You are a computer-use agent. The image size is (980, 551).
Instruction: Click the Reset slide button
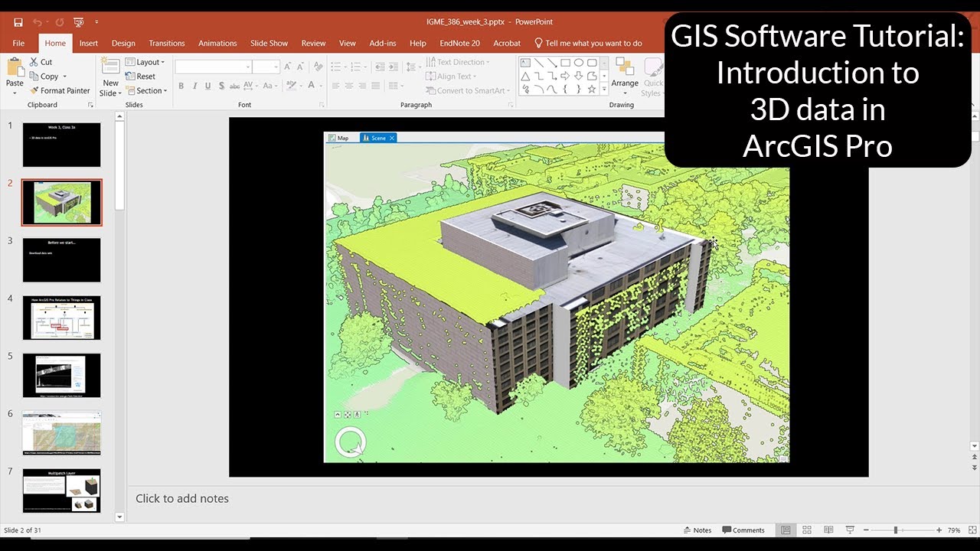(141, 77)
